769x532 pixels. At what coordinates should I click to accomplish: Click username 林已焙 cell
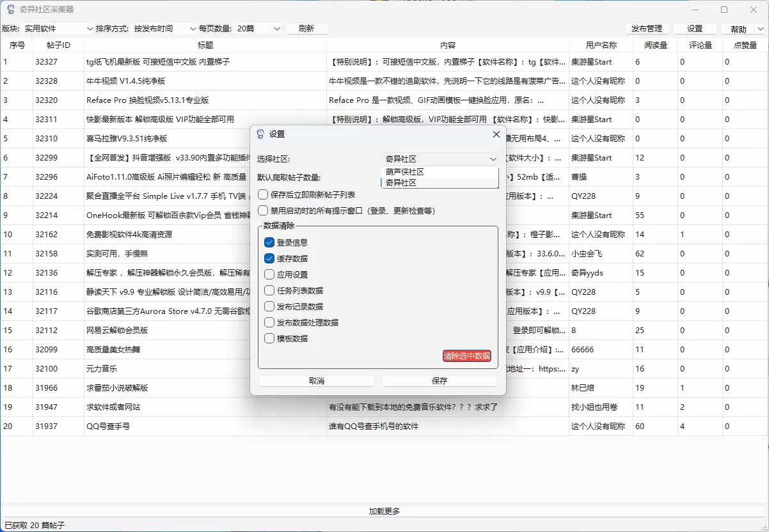601,388
